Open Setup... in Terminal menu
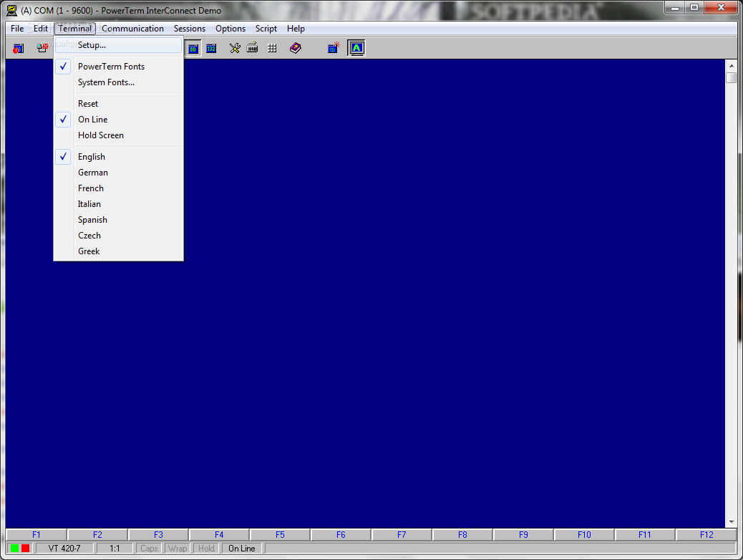This screenshot has width=743, height=560. (118, 45)
